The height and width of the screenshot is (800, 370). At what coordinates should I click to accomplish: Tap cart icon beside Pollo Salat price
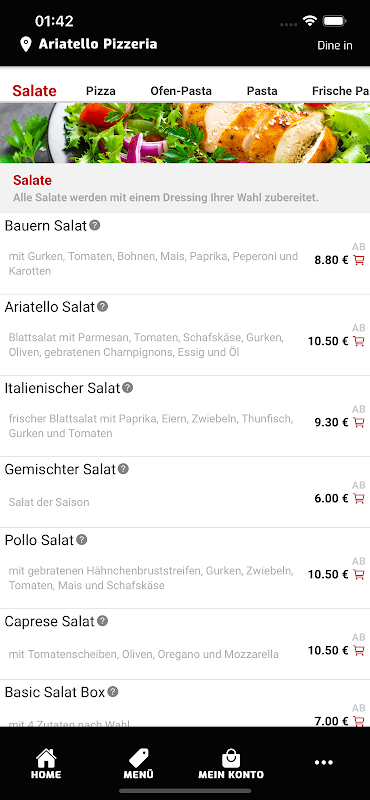[x=359, y=574]
